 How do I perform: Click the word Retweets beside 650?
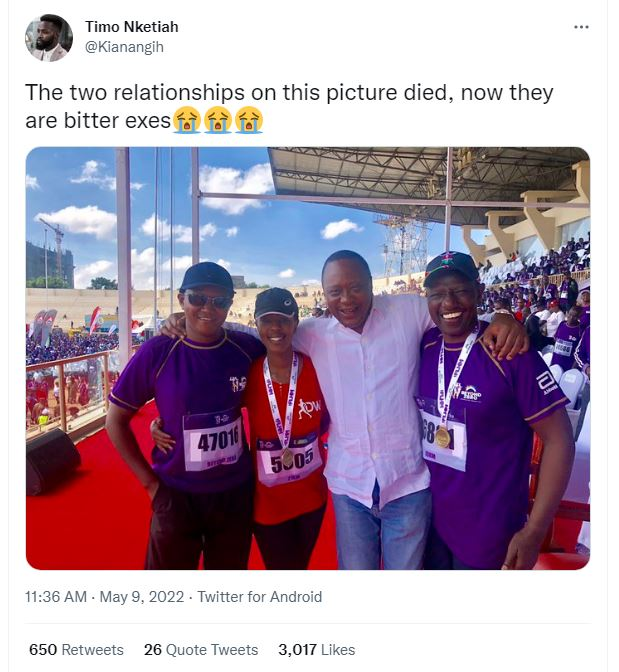tap(93, 650)
